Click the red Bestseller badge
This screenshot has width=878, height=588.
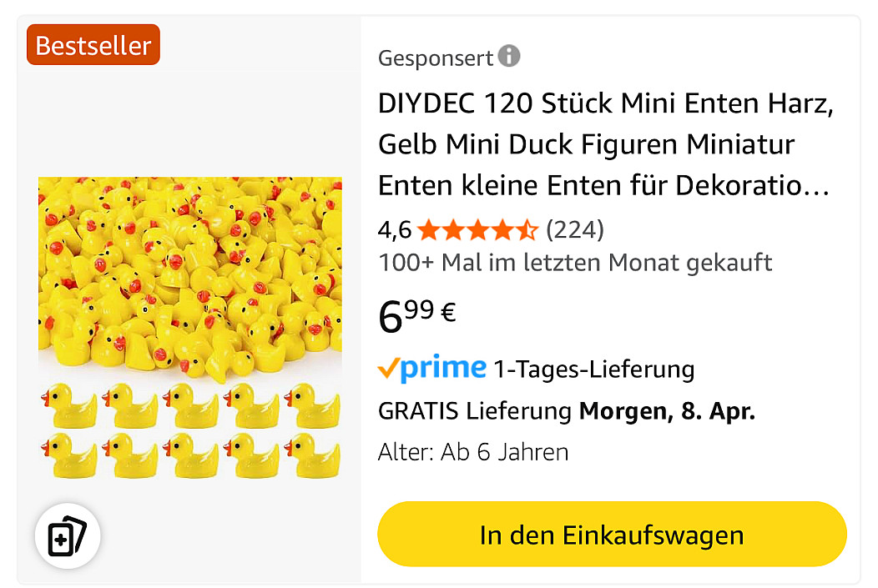tap(93, 45)
